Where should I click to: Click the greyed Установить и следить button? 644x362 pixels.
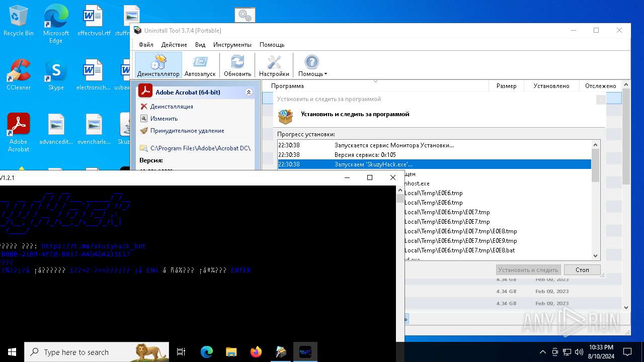pyautogui.click(x=528, y=270)
